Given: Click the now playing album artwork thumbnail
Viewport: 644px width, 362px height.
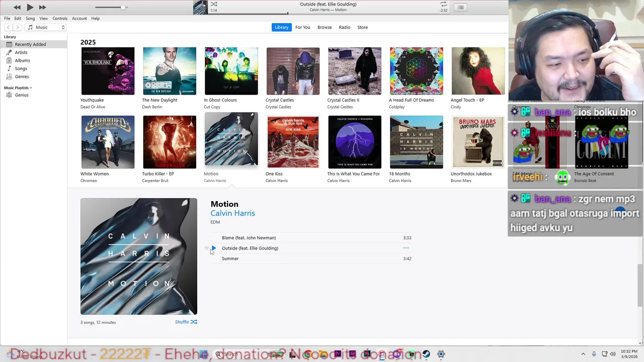Looking at the screenshot, I should (200, 7).
